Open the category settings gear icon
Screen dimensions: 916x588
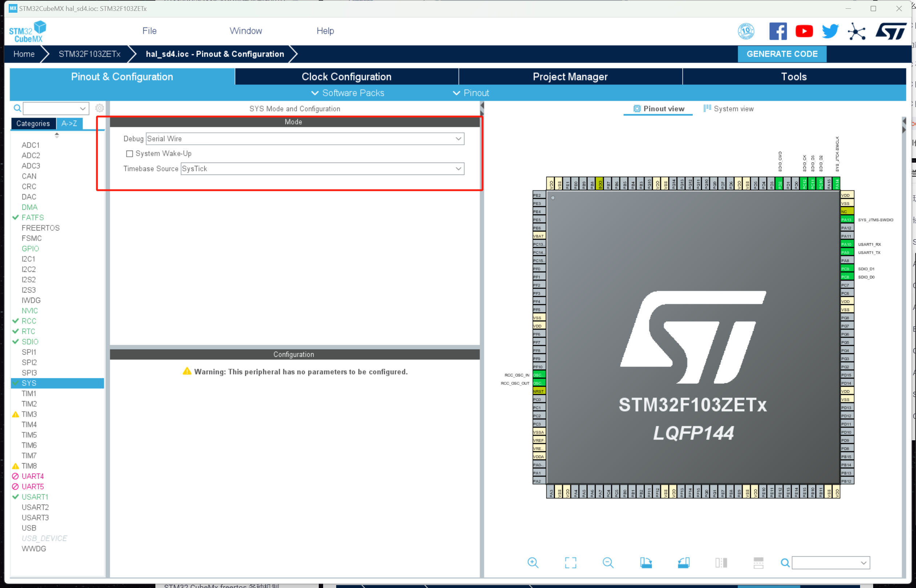click(99, 108)
